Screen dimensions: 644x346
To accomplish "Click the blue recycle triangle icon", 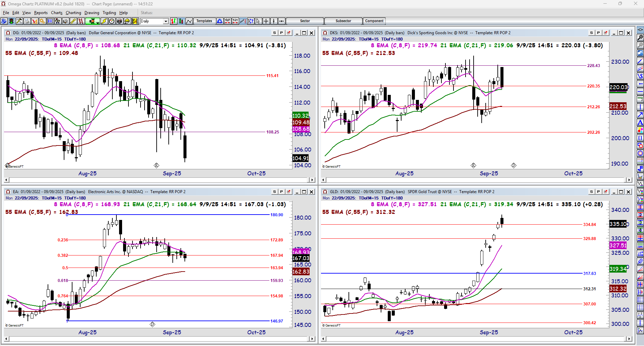I will (x=220, y=21).
